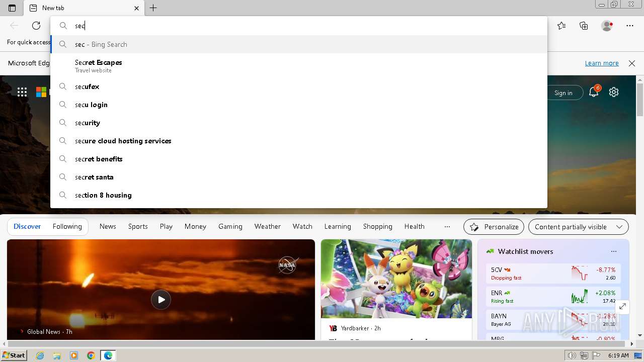The height and width of the screenshot is (362, 644).
Task: Select 'sec - Bing Search' suggestion
Action: click(x=299, y=44)
